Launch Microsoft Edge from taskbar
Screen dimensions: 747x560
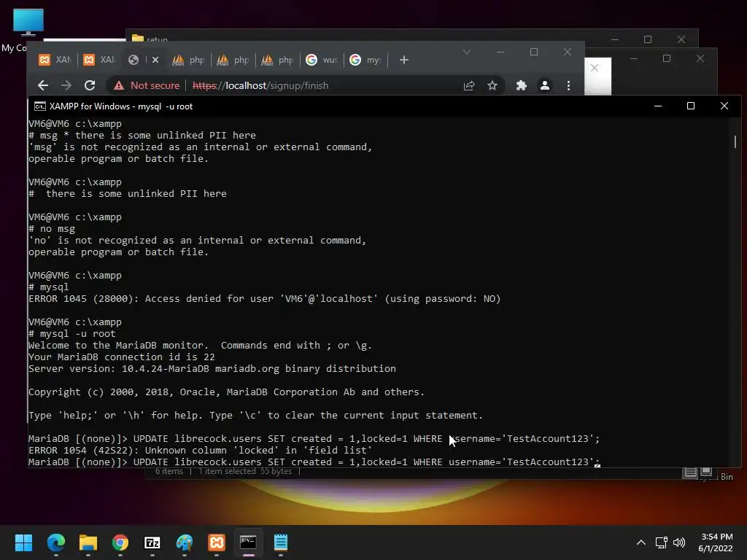point(55,542)
